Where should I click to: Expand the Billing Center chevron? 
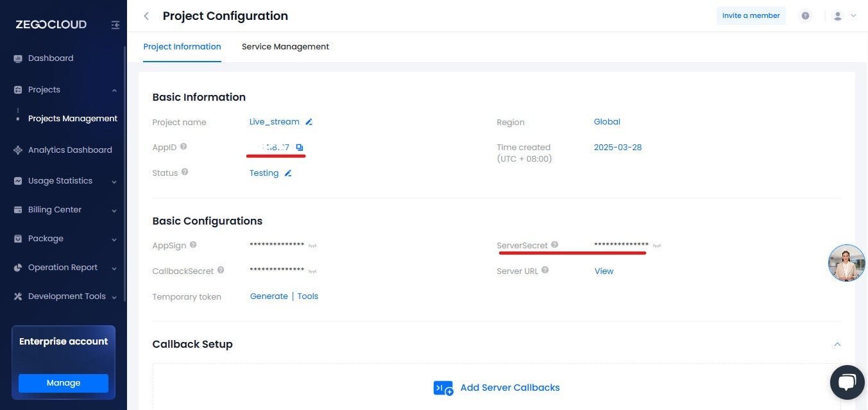point(114,210)
